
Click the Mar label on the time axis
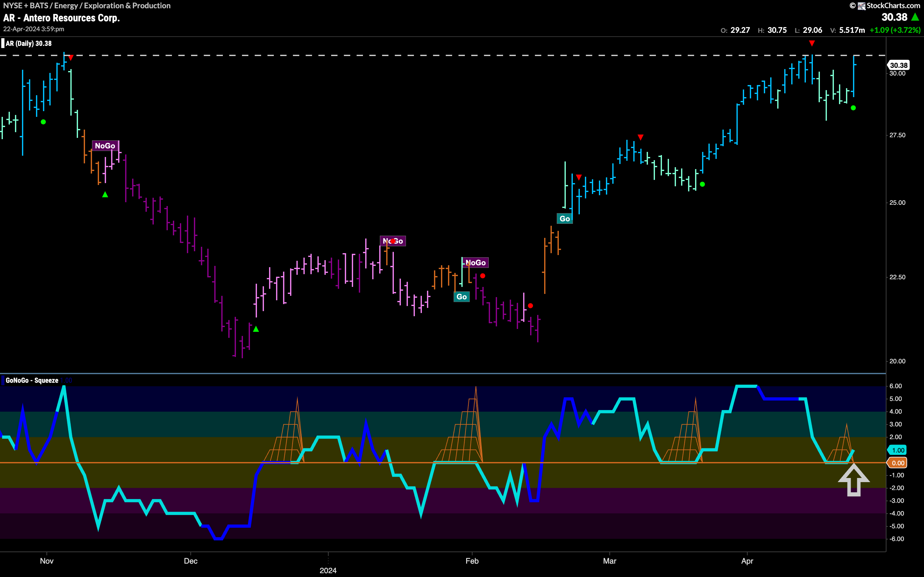click(x=610, y=561)
